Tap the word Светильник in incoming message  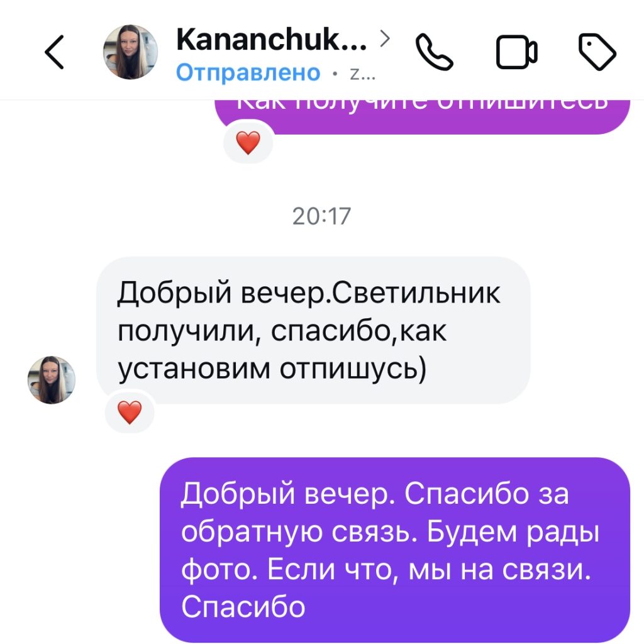click(416, 293)
